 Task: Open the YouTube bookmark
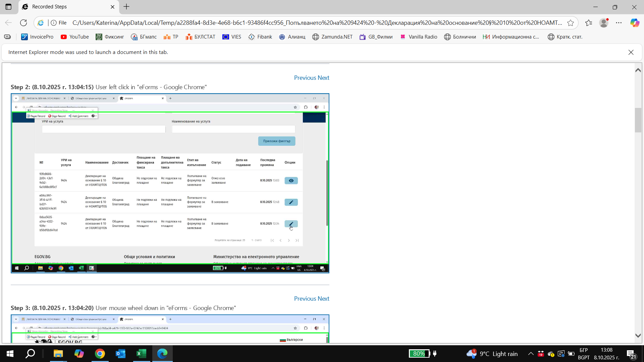click(x=75, y=37)
